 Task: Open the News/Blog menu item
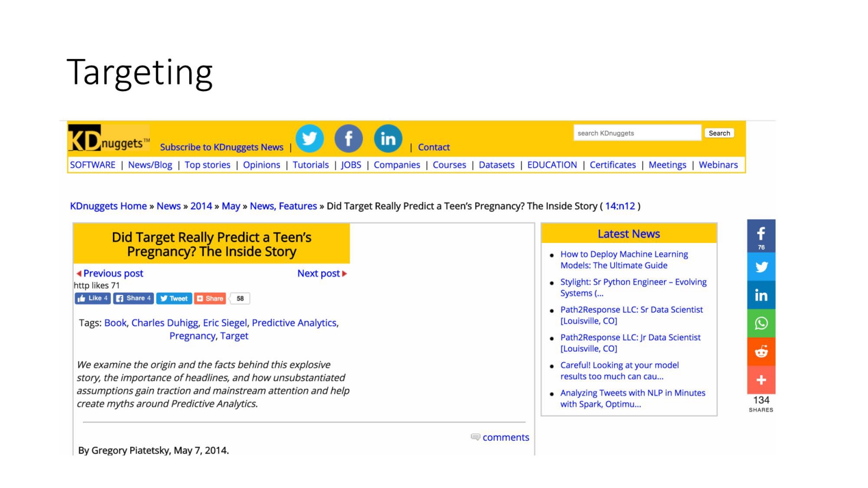tap(150, 165)
